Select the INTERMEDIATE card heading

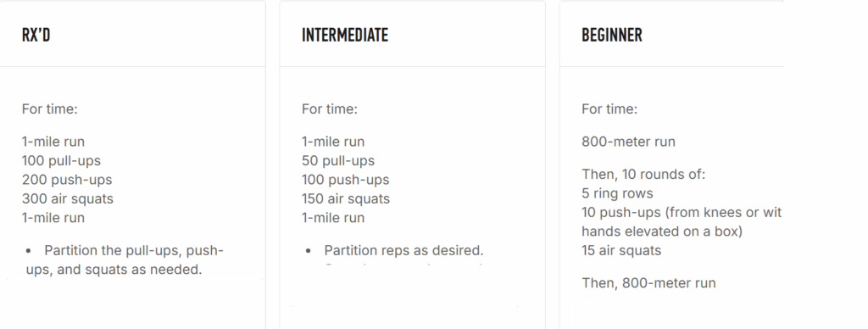click(345, 35)
